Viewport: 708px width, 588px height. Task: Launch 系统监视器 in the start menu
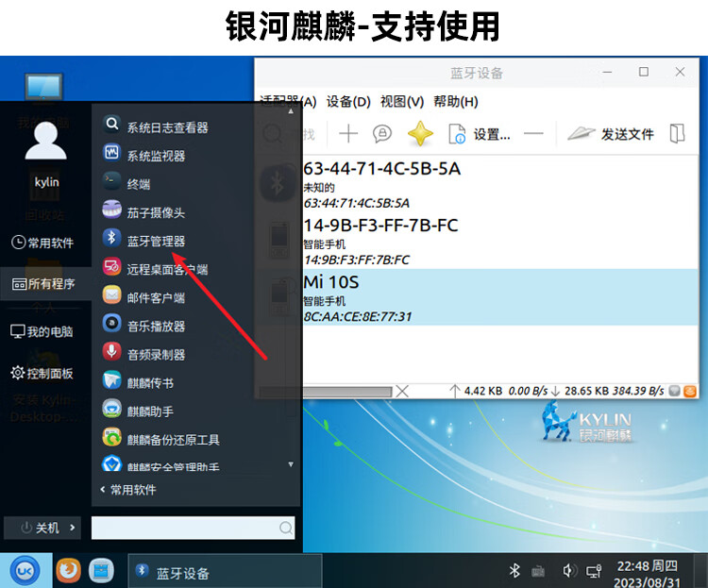144,155
